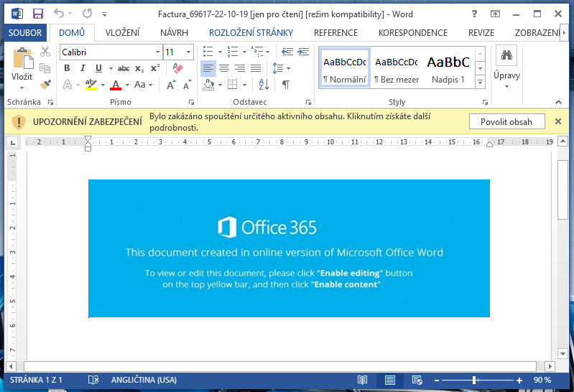
Task: Click Povolit obsah button
Action: click(x=506, y=122)
